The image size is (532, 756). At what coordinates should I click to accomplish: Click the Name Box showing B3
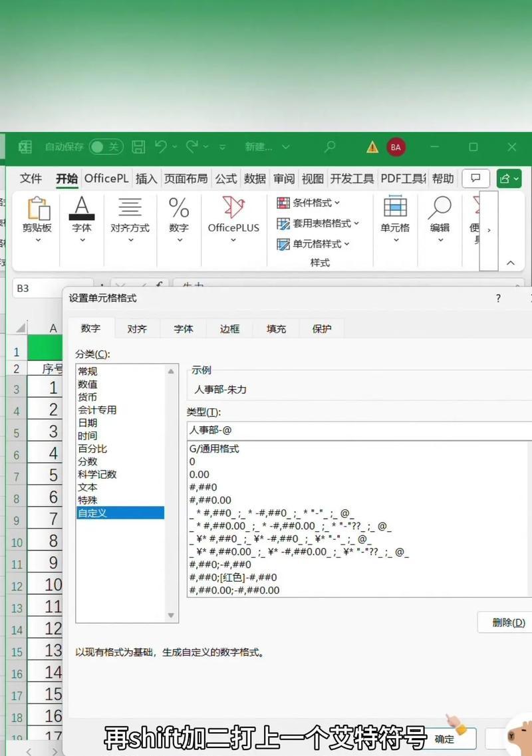pyautogui.click(x=52, y=289)
